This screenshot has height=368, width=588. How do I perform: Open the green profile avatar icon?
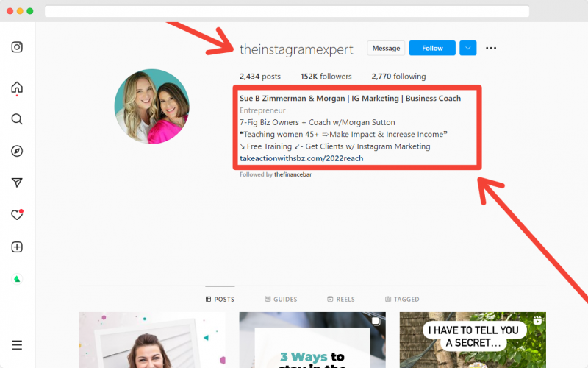click(x=17, y=279)
